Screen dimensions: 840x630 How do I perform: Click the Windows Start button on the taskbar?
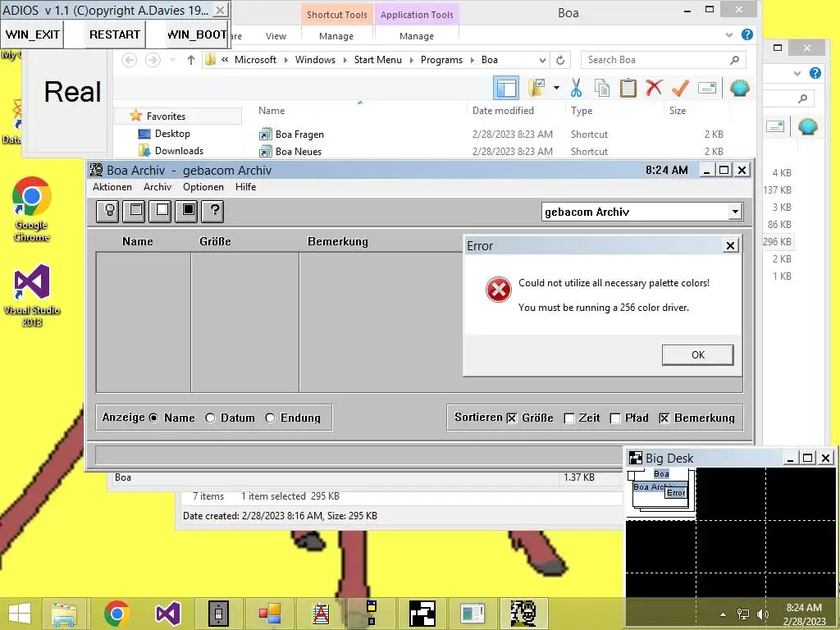click(x=20, y=614)
